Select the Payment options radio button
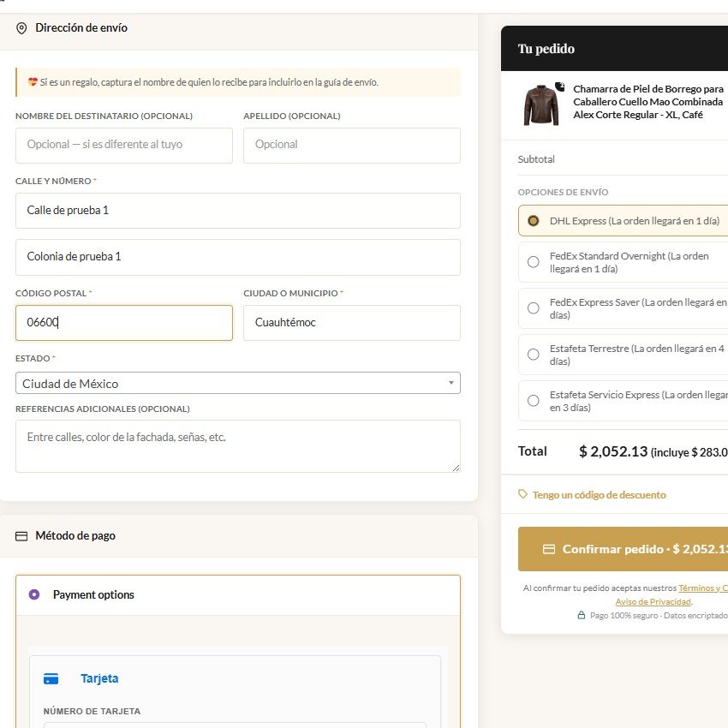This screenshot has width=728, height=728. [x=34, y=594]
